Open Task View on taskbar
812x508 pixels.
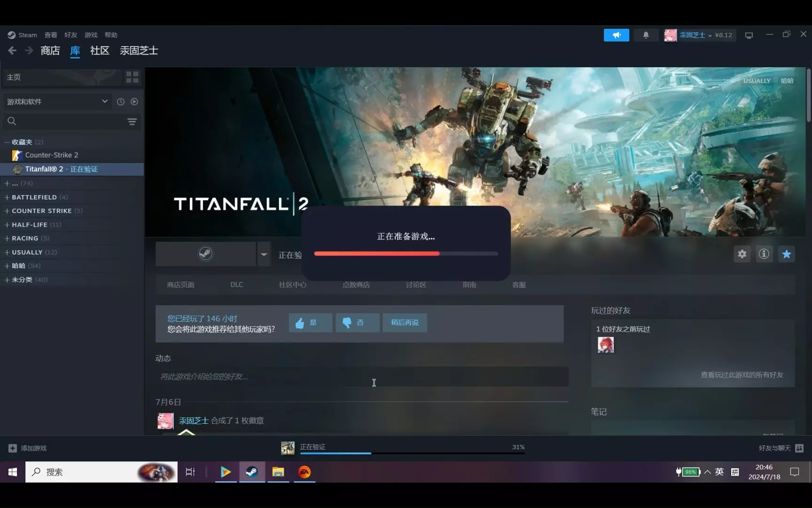click(190, 472)
